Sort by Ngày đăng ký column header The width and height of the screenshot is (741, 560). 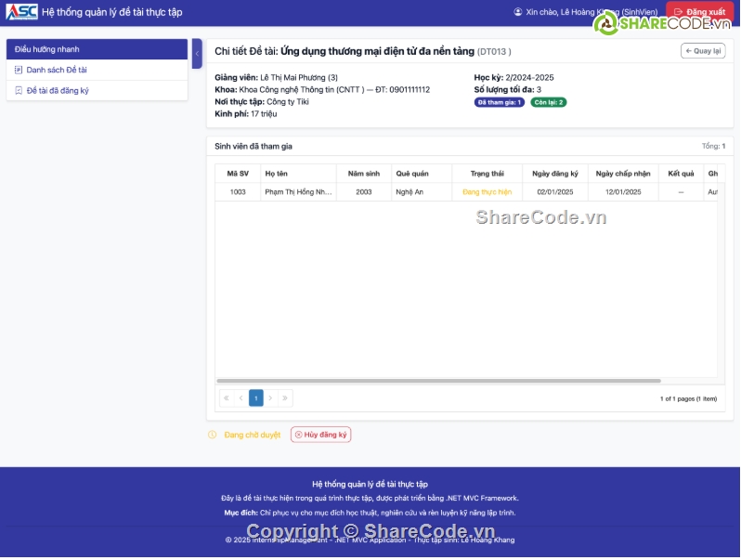[x=555, y=174]
